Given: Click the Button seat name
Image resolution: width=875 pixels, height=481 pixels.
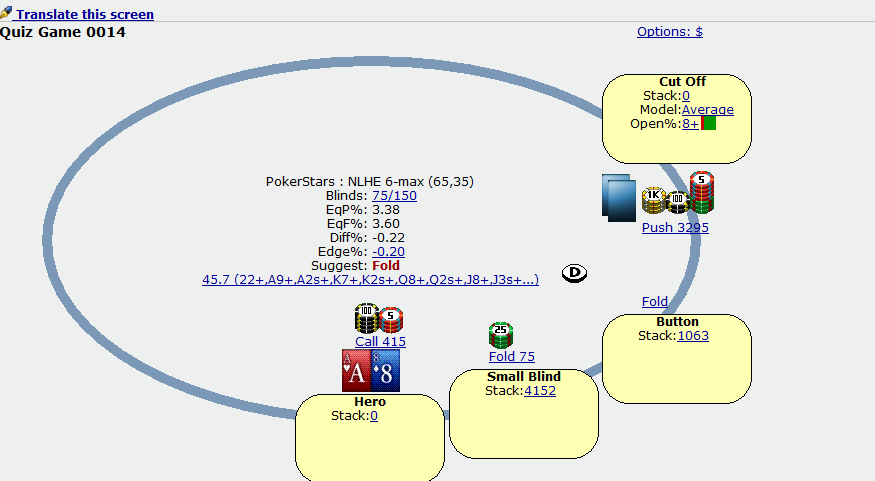Looking at the screenshot, I should (x=677, y=321).
